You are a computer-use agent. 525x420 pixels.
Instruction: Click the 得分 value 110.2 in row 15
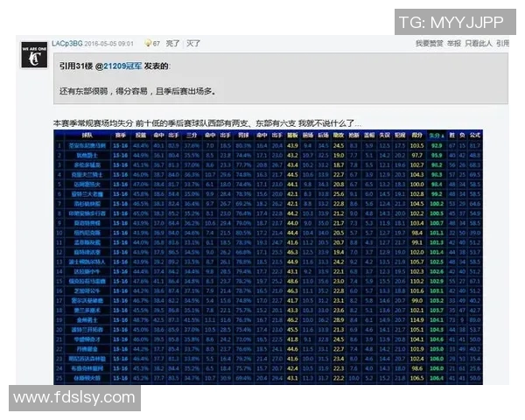click(416, 281)
